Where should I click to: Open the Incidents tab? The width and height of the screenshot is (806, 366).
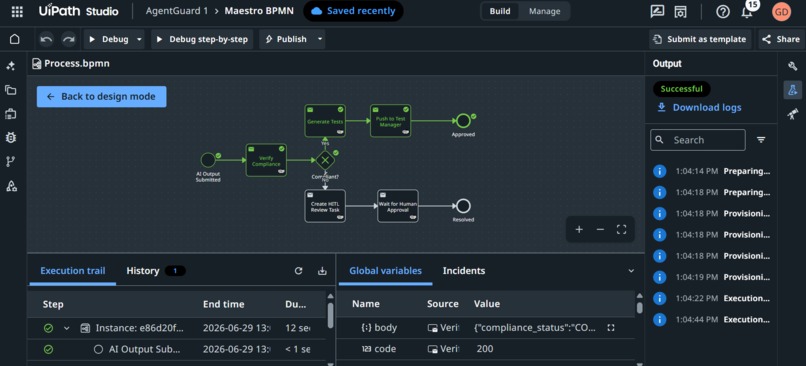[464, 271]
